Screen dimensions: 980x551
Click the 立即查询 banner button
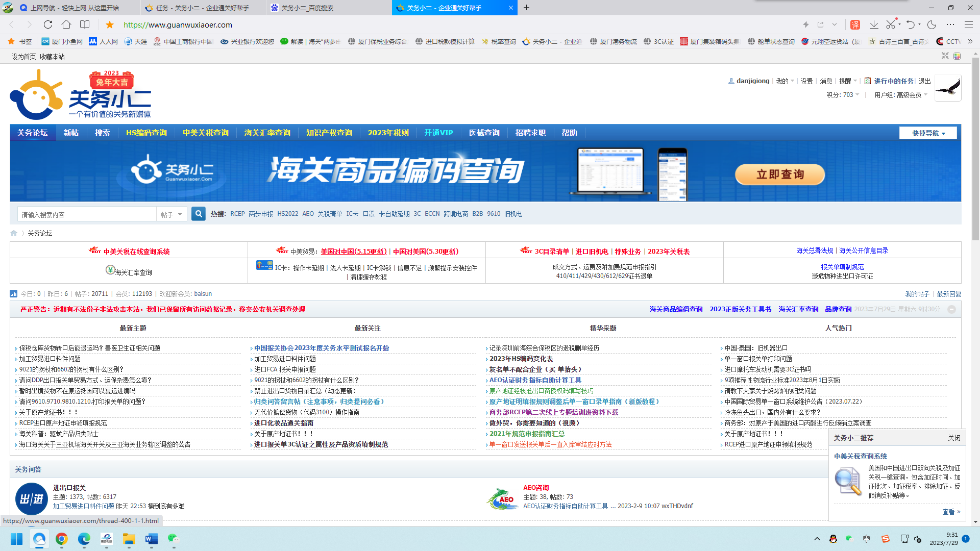click(x=779, y=174)
